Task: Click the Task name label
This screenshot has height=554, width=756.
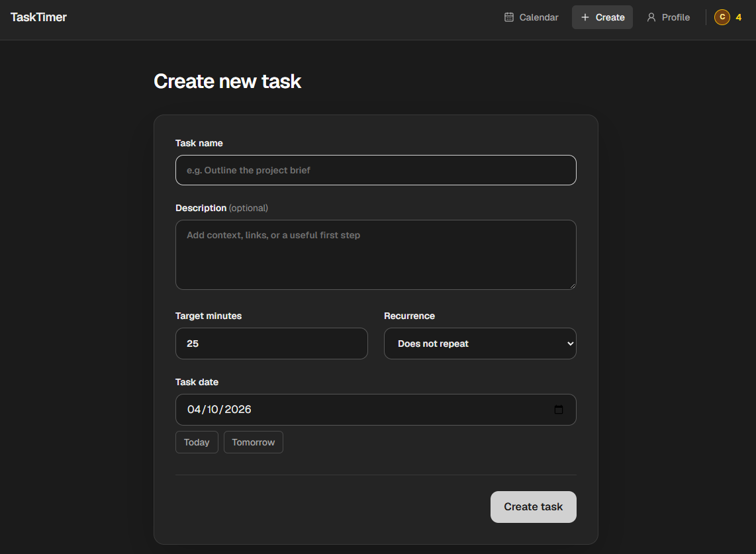Action: [199, 143]
